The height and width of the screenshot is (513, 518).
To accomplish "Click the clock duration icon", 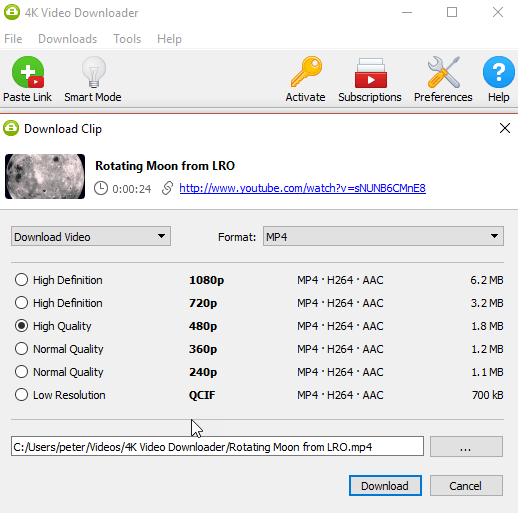I will point(101,188).
